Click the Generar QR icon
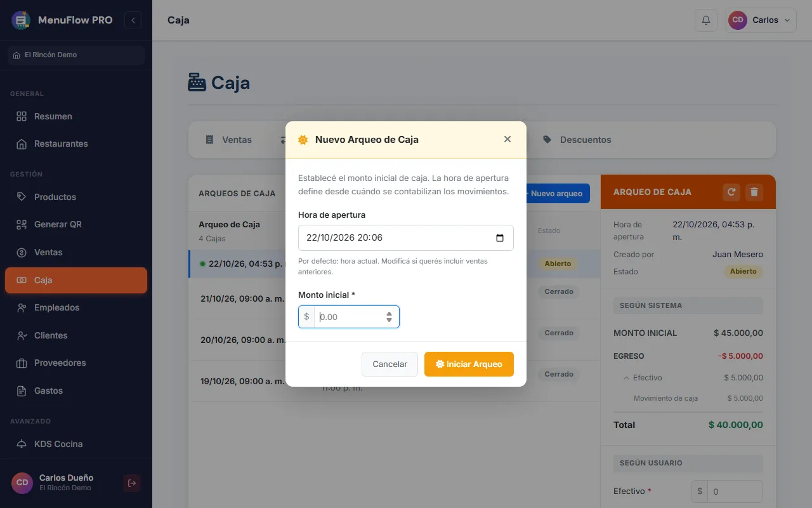 [22, 225]
